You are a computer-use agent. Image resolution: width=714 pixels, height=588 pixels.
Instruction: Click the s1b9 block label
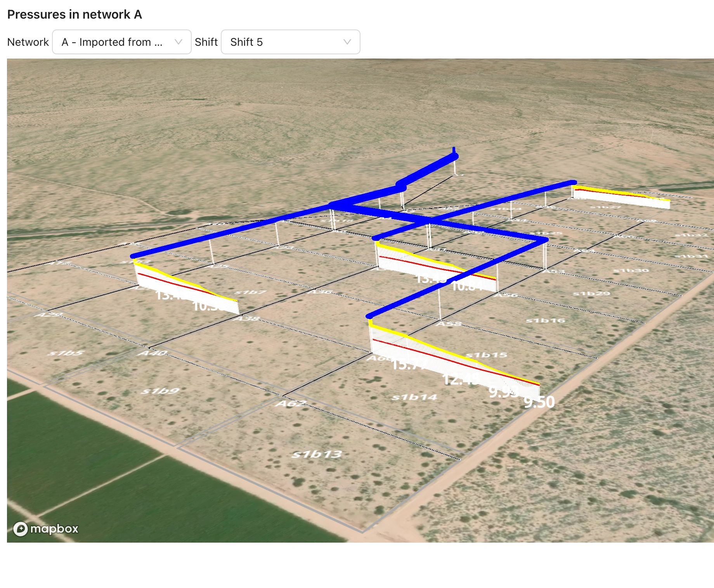click(x=160, y=391)
